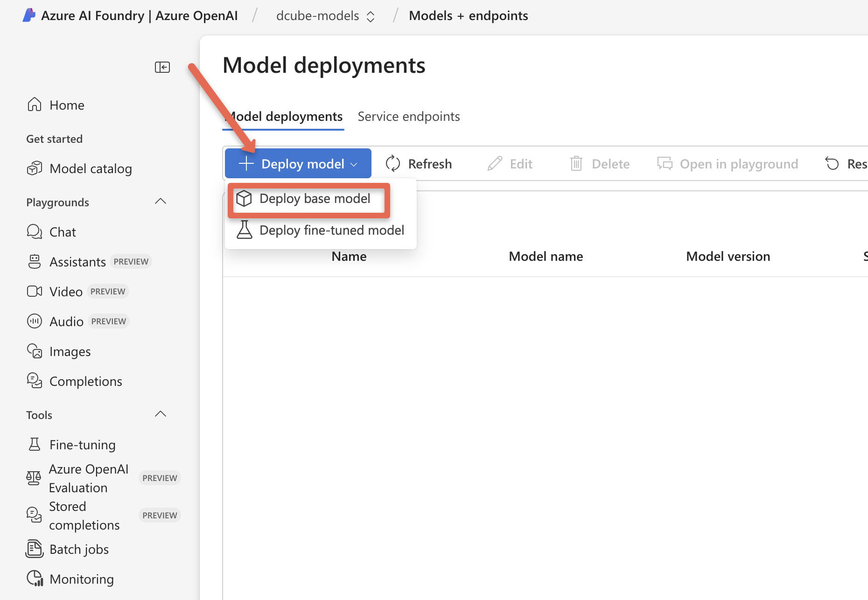
Task: Select the Model deployments tab
Action: (283, 116)
